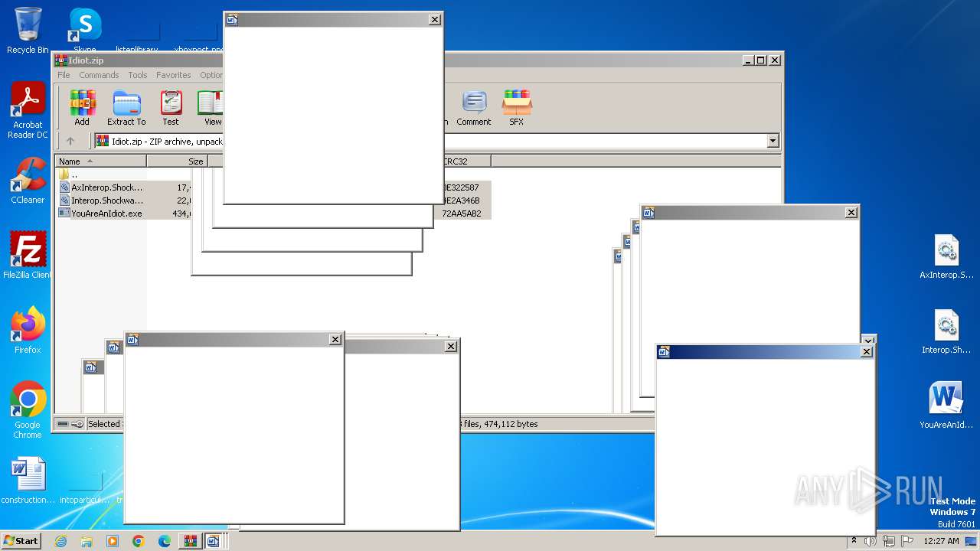Click the WinRAR title bar app icon
This screenshot has height=551, width=980.
click(x=61, y=60)
